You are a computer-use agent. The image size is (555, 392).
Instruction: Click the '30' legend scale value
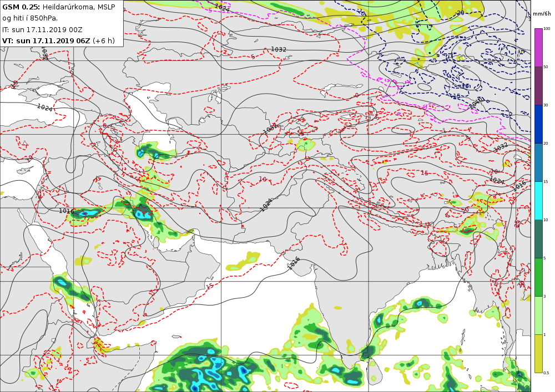546,105
